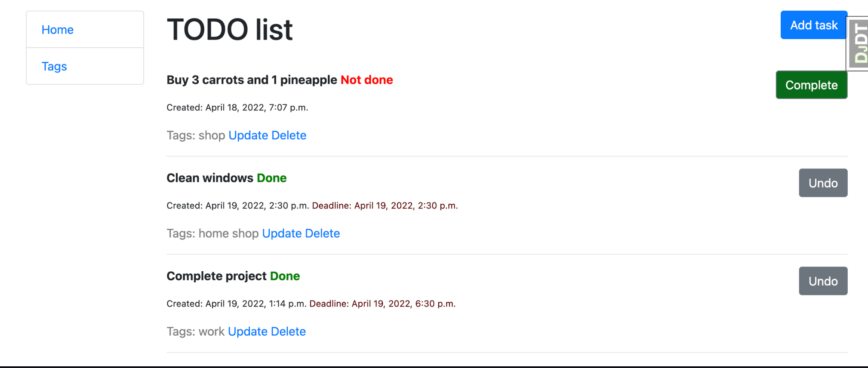This screenshot has height=368, width=868.
Task: Click the Buy 3 carrots task title
Action: 252,80
